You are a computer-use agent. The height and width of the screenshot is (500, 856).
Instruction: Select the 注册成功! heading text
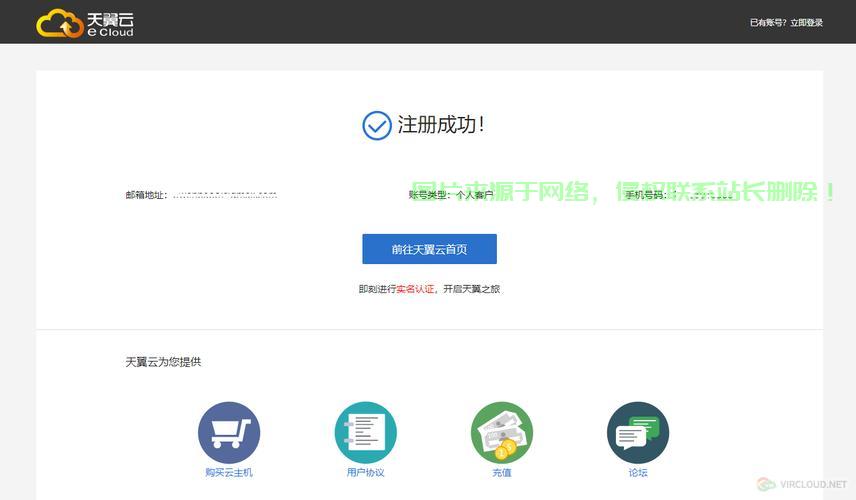pyautogui.click(x=441, y=125)
